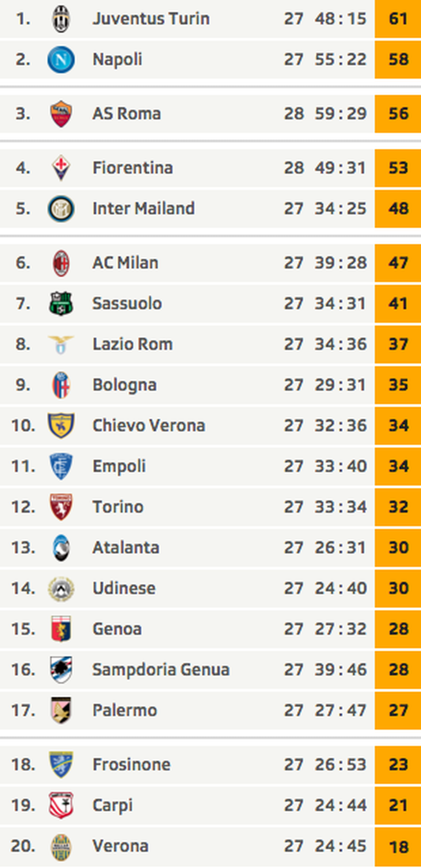Screen dimensions: 421x868
Task: Select the Sampdoria Genua crest
Action: tap(61, 670)
